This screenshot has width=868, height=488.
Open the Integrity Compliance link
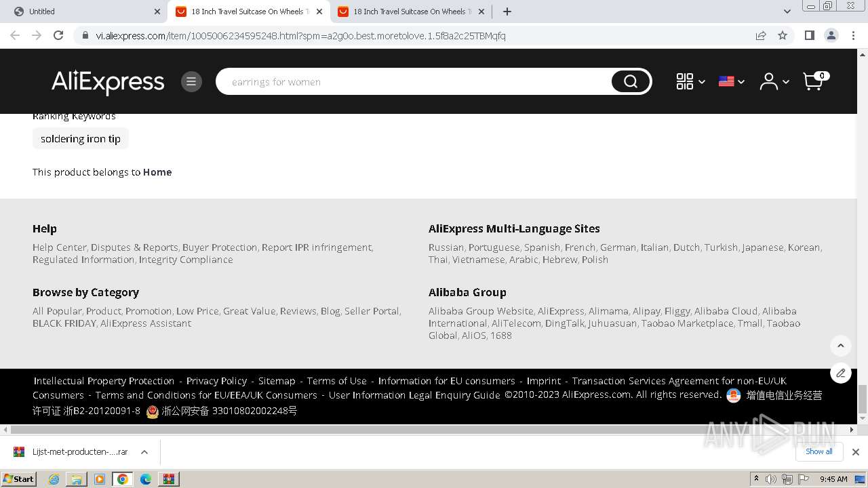pyautogui.click(x=186, y=260)
